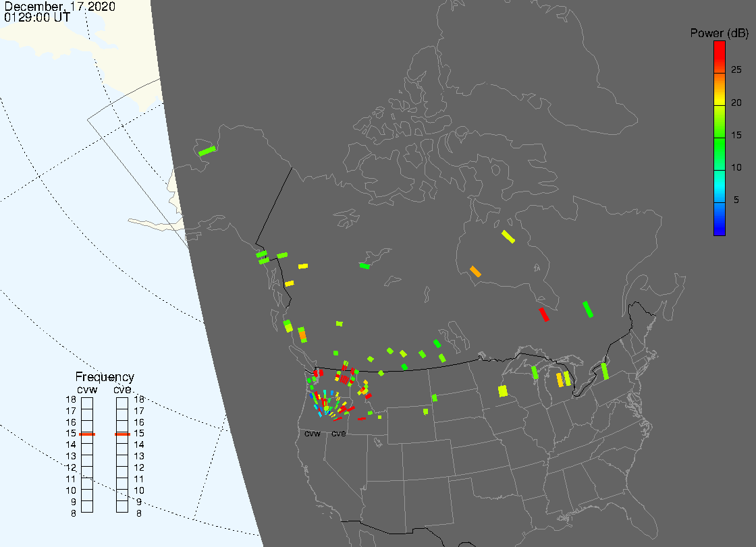756x547 pixels.
Task: Click the green echo marker over Quebec
Action: click(x=588, y=309)
